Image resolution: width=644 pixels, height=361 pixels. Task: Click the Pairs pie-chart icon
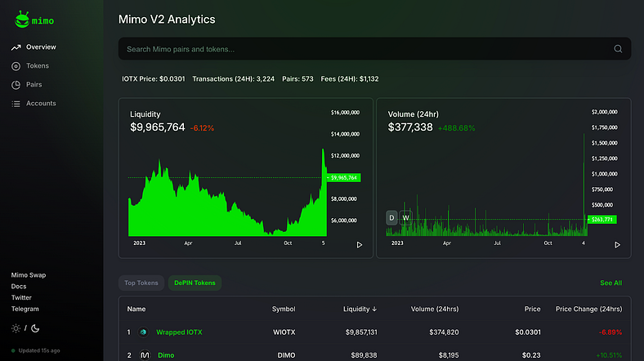(x=16, y=85)
